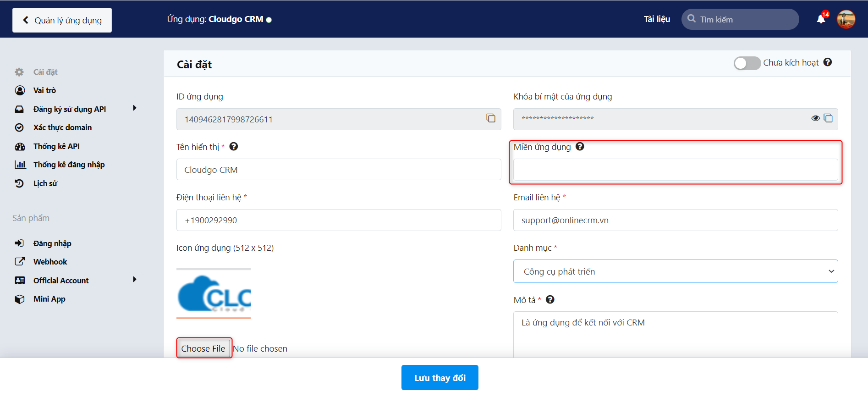Click help icon next to Tên hiển thị
This screenshot has height=397, width=868.
[234, 147]
